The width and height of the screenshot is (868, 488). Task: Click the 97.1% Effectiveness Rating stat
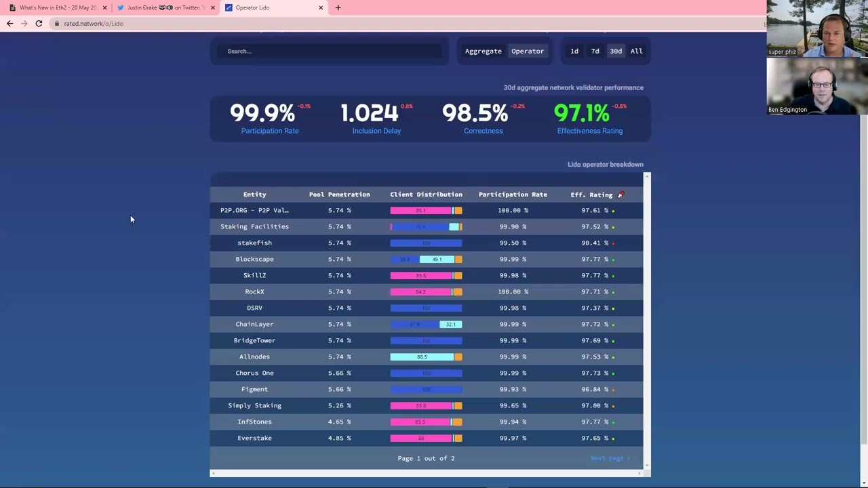pyautogui.click(x=590, y=118)
